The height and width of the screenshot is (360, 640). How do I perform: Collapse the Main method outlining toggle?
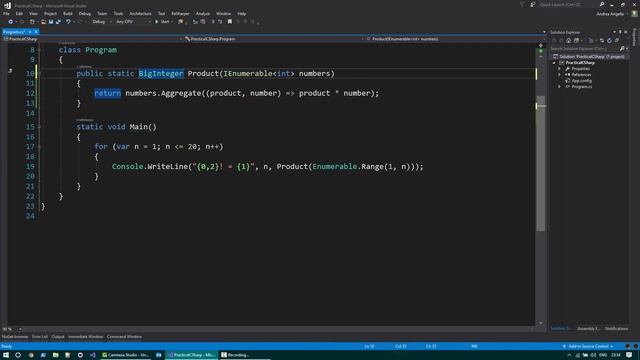coord(39,127)
